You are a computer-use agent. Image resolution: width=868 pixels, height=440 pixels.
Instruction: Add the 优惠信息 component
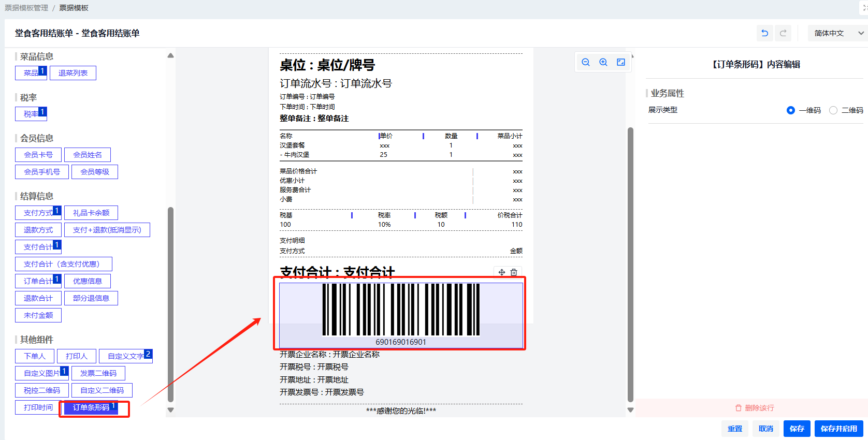(88, 281)
